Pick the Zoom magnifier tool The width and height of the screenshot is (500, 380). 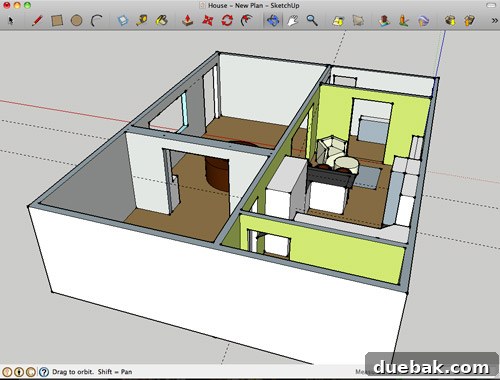pyautogui.click(x=312, y=21)
